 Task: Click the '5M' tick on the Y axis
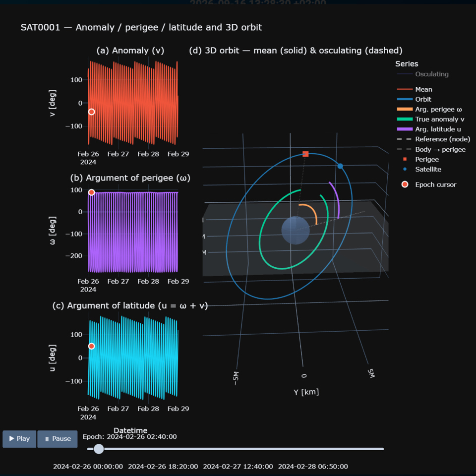tap(371, 373)
